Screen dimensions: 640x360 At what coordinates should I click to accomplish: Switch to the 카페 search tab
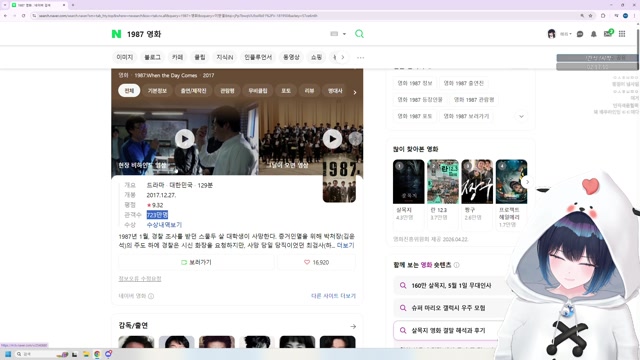177,57
